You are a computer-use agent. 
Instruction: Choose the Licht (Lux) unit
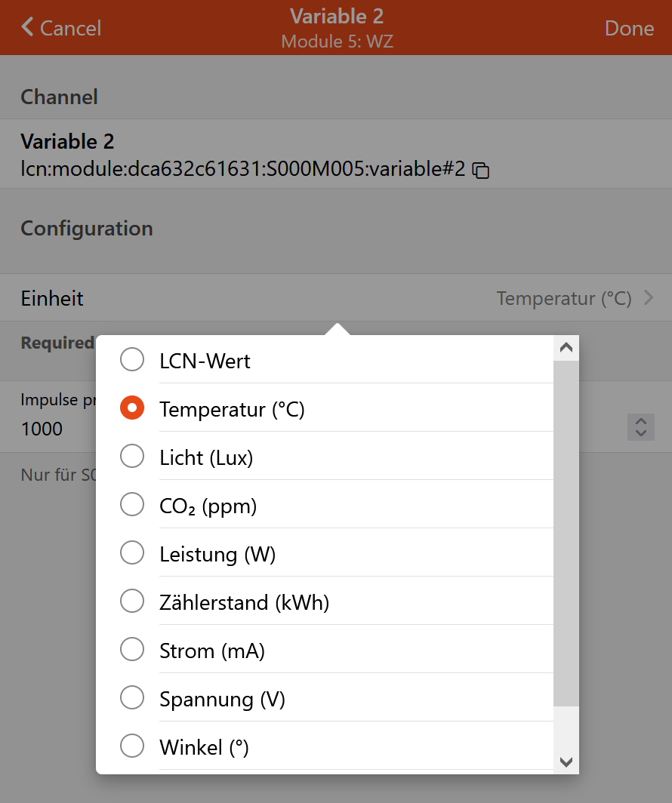pyautogui.click(x=132, y=457)
